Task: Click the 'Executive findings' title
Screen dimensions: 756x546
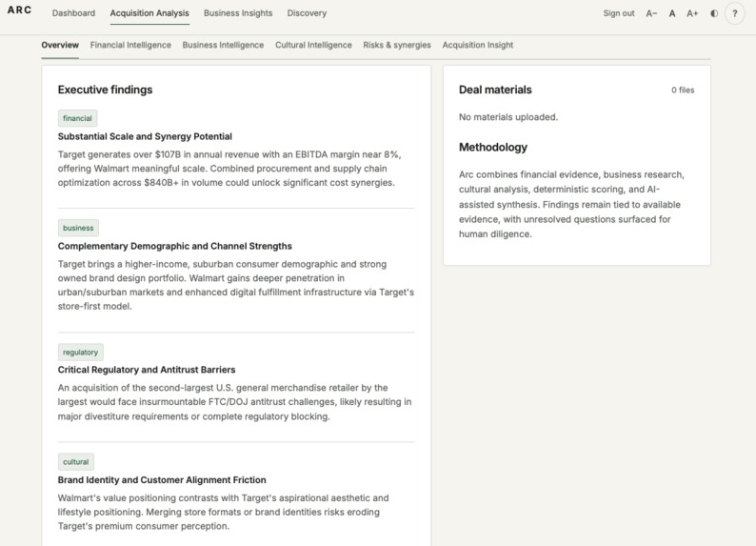Action: click(105, 90)
